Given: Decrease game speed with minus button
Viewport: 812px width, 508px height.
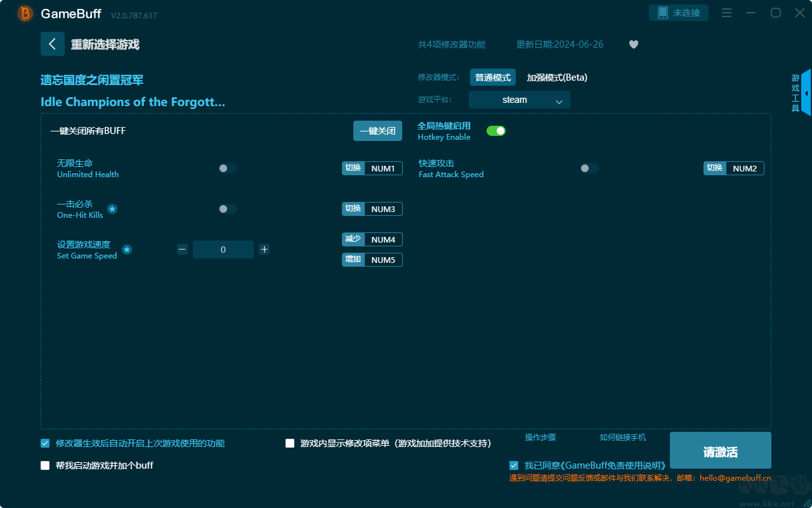Looking at the screenshot, I should [x=182, y=250].
